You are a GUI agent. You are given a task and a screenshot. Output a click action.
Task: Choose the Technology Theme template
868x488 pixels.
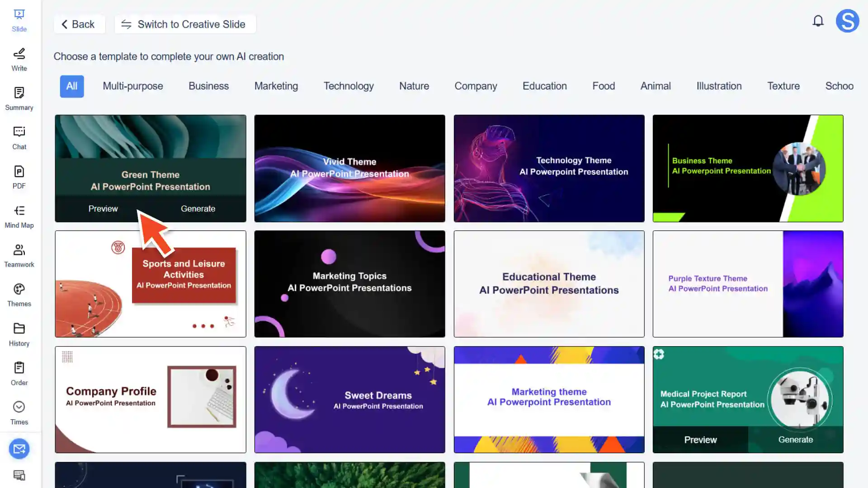tap(549, 169)
